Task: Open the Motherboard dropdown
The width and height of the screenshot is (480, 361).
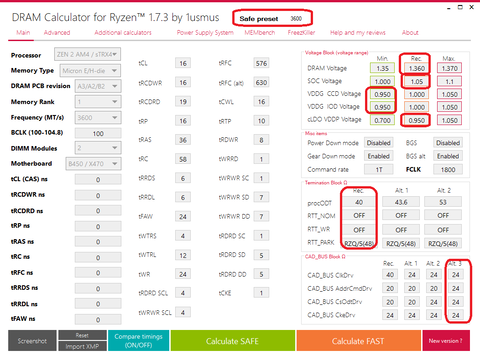Action: click(x=93, y=164)
